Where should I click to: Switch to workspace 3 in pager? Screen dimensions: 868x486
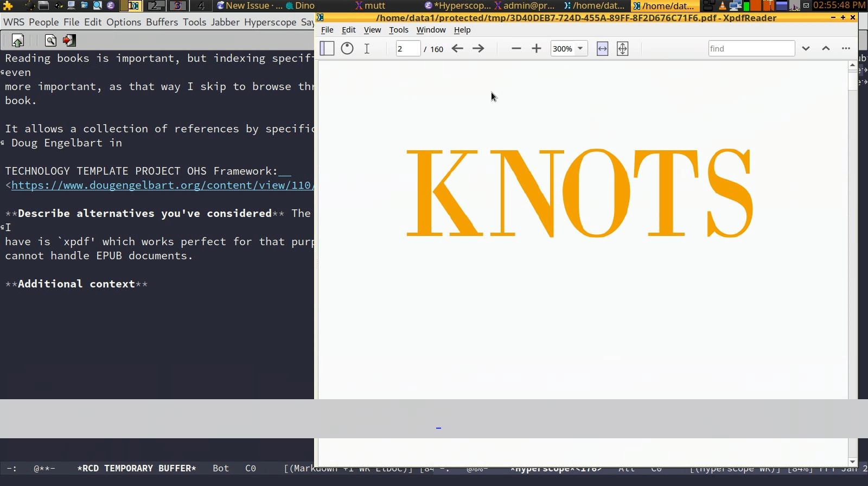[x=177, y=6]
